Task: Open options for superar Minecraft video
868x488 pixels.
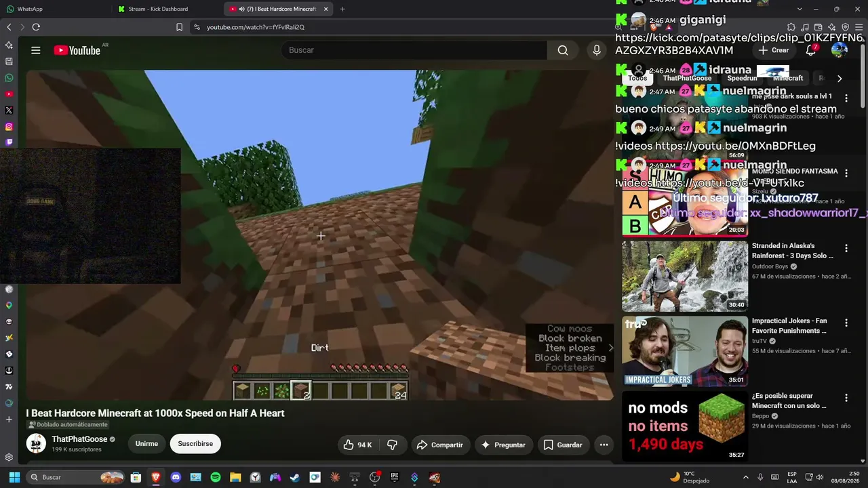Action: click(846, 398)
